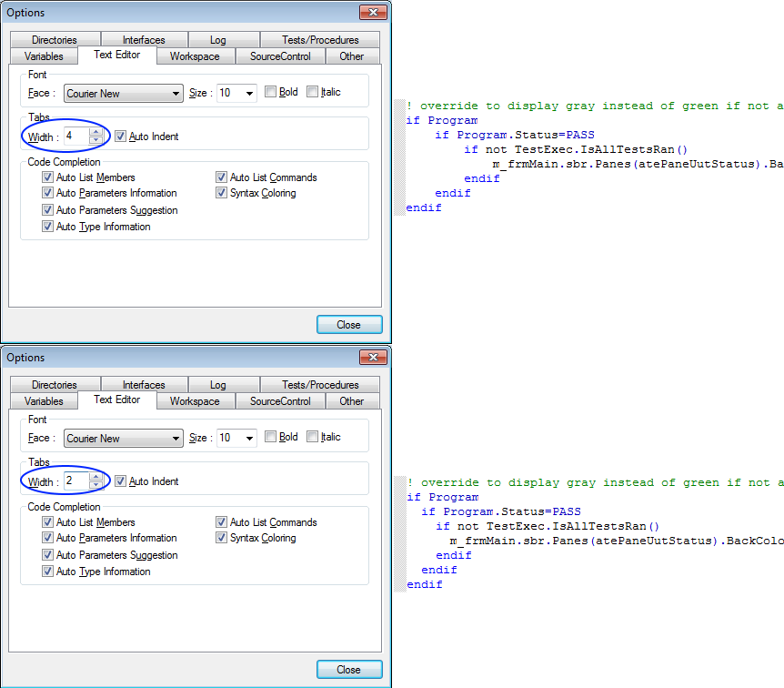Click the green comment line in upper code sample
The image size is (784, 688).
595,106
